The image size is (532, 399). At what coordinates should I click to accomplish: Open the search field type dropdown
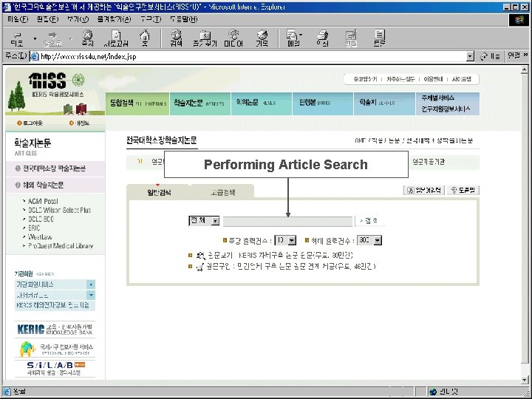point(204,221)
